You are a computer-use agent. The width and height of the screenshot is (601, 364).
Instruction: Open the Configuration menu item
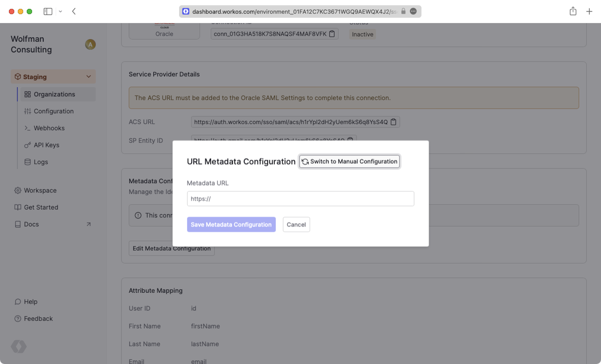pos(54,111)
